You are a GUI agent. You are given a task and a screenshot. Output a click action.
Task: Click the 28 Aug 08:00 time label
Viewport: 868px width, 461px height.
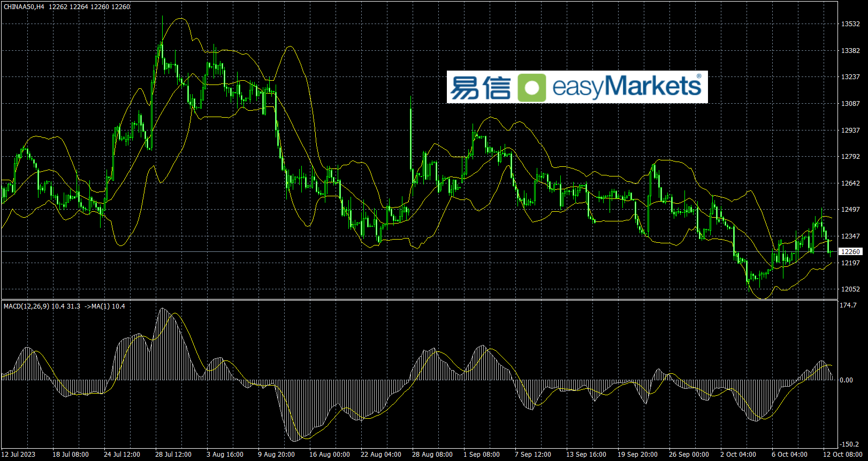[432, 455]
